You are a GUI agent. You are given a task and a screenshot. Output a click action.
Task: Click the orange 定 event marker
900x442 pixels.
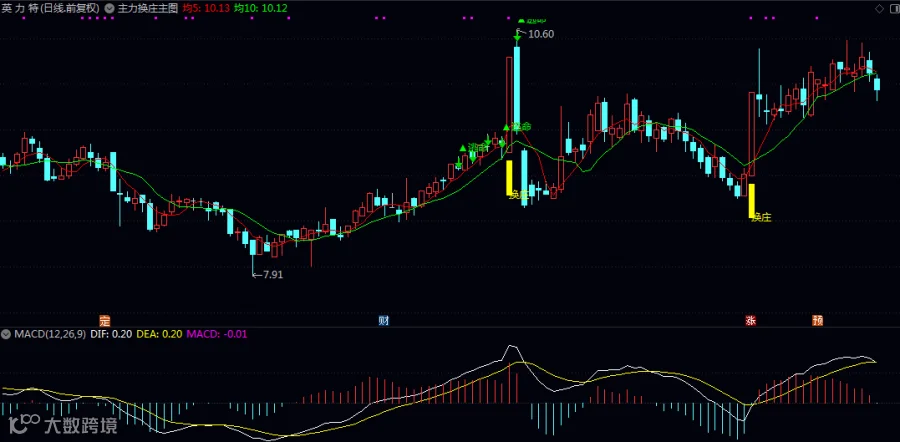pyautogui.click(x=104, y=320)
